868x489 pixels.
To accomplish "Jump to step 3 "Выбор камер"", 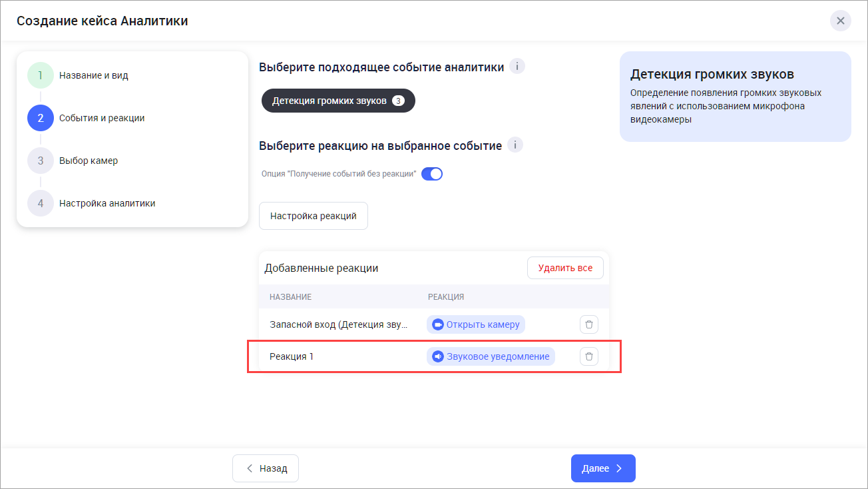I will (x=88, y=161).
